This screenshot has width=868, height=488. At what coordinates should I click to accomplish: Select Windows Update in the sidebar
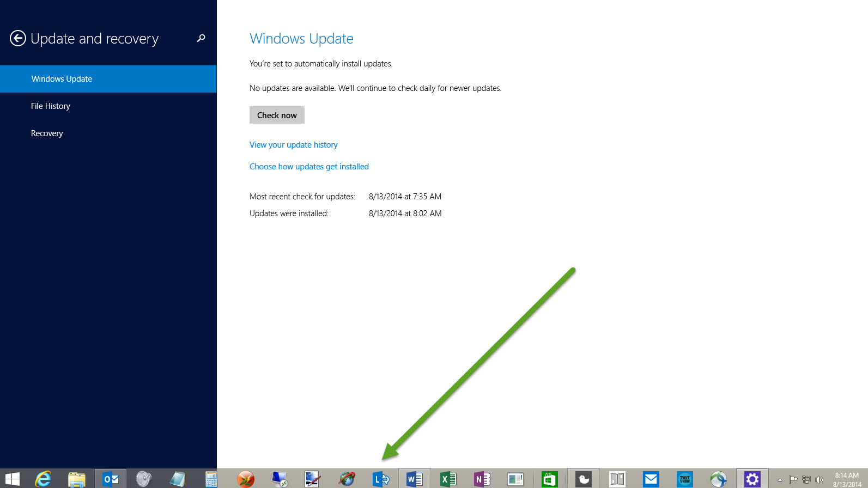tap(62, 79)
